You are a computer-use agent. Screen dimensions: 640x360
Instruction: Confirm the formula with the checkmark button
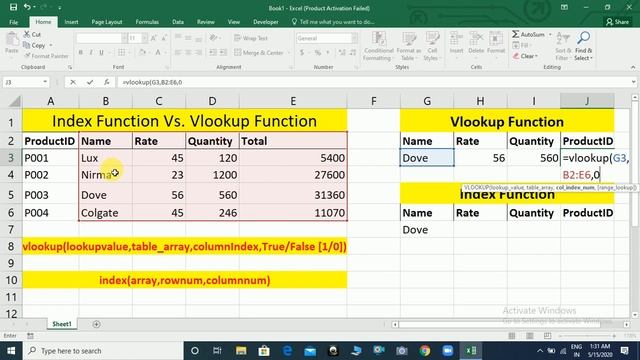pos(89,82)
